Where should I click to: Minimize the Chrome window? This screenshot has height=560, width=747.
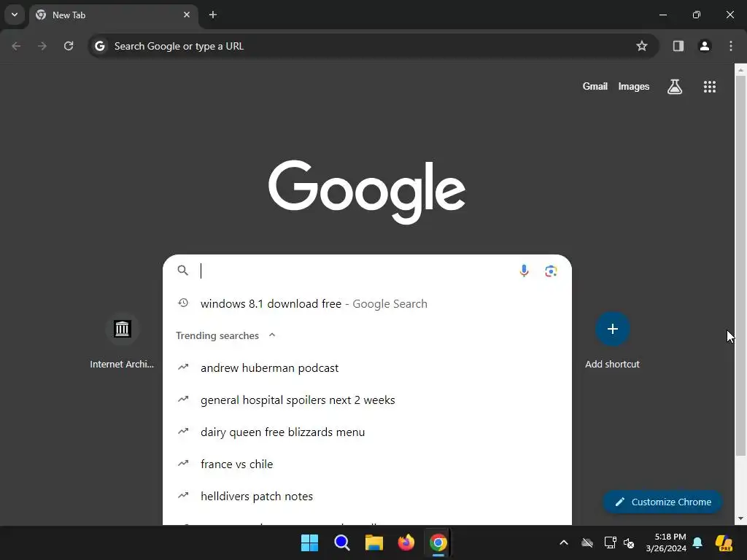pos(662,15)
